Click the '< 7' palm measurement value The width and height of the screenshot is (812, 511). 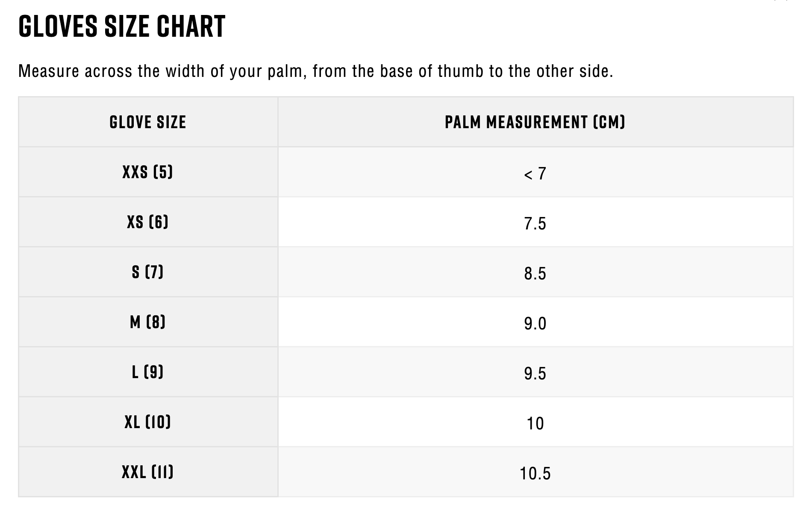535,174
